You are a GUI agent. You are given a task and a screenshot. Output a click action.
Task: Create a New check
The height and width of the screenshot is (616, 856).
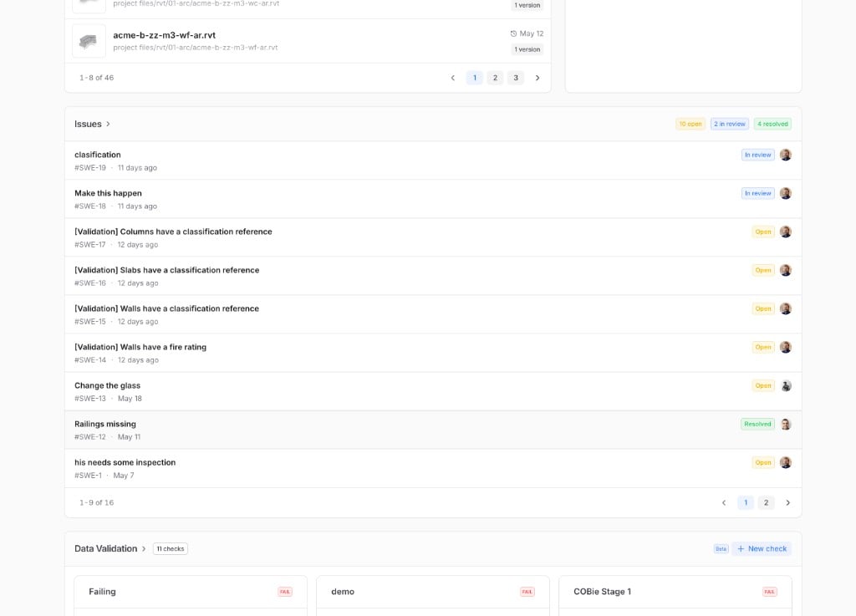click(762, 549)
